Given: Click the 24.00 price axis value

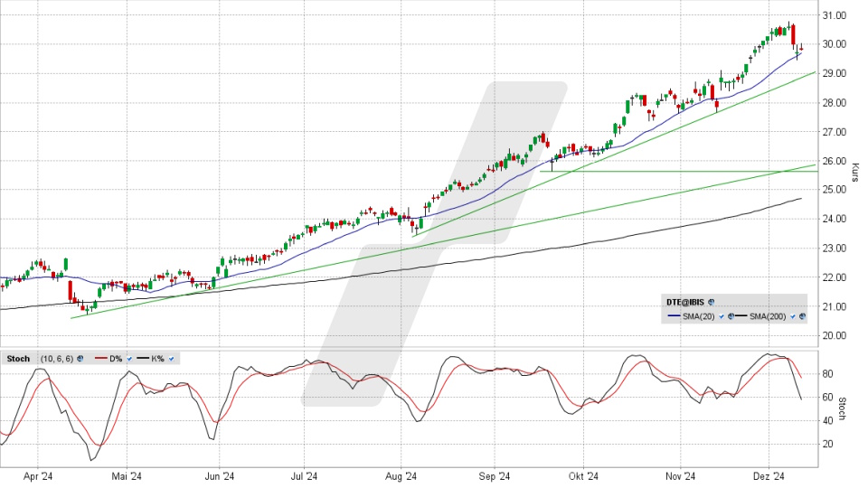Looking at the screenshot, I should [x=835, y=219].
